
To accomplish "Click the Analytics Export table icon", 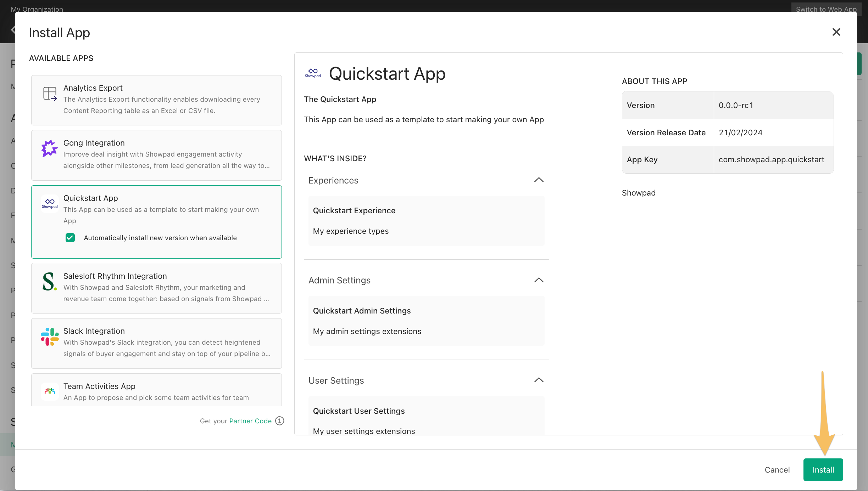I will (x=50, y=94).
